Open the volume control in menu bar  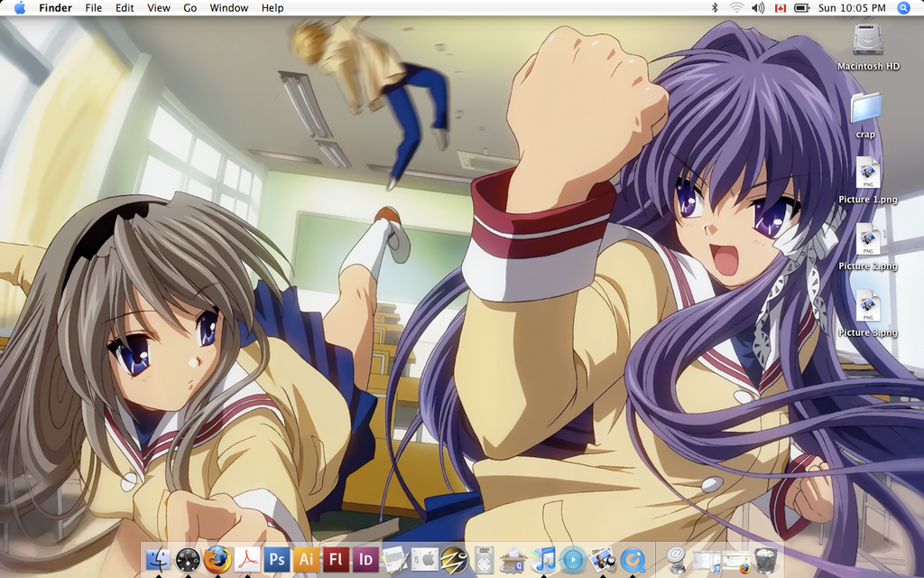coord(757,8)
